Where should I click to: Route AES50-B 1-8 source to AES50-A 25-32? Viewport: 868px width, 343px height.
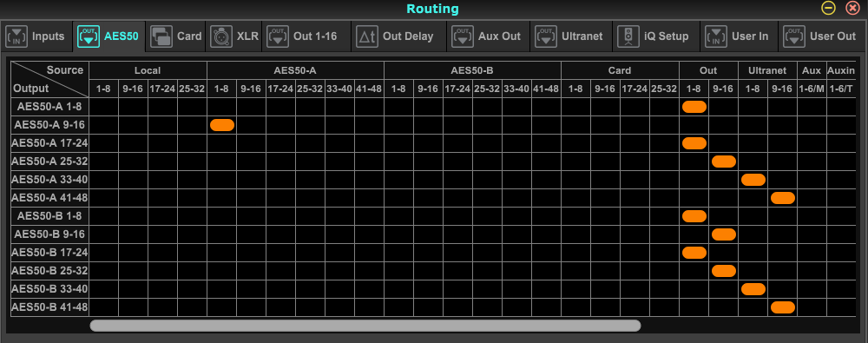pyautogui.click(x=398, y=162)
